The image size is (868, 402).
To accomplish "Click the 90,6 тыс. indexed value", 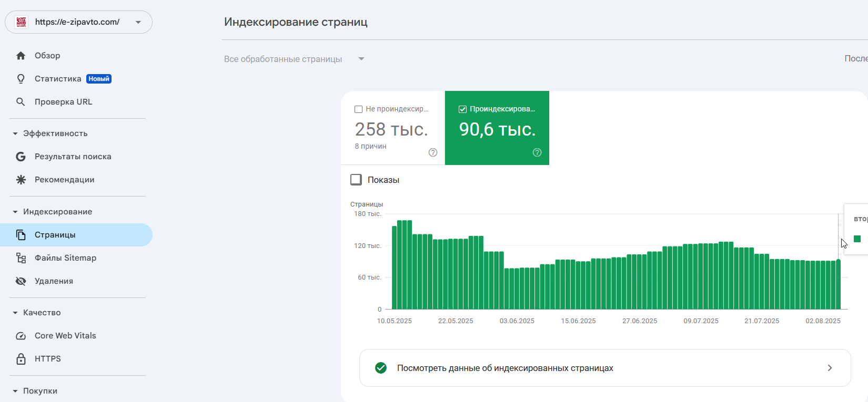I will pos(497,129).
